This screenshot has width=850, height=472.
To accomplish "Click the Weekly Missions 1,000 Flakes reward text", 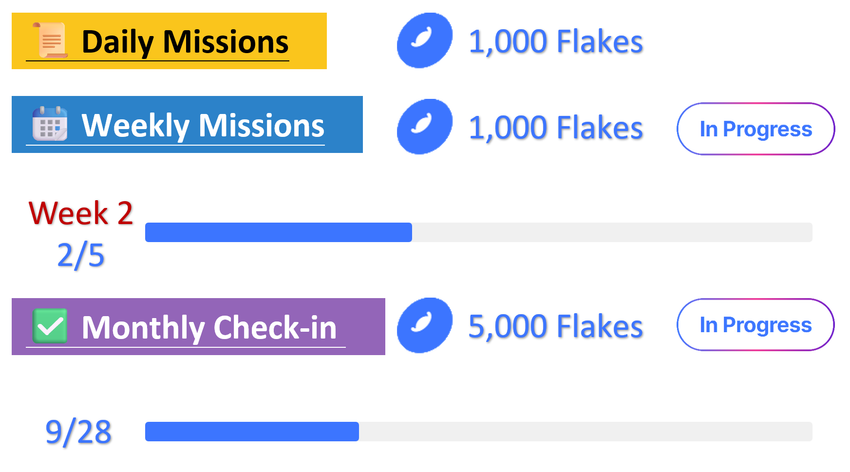I will click(x=555, y=128).
